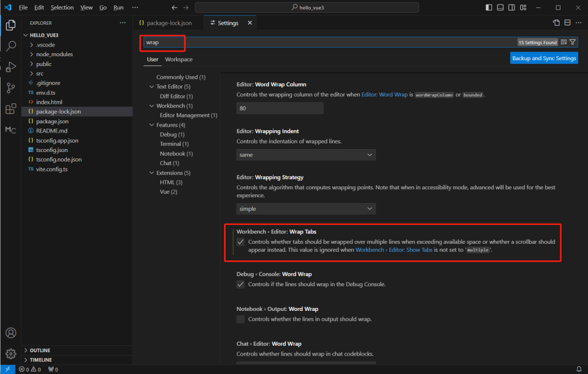588x374 pixels.
Task: Enable Notebook Output Word Wrap checkbox
Action: (241, 320)
